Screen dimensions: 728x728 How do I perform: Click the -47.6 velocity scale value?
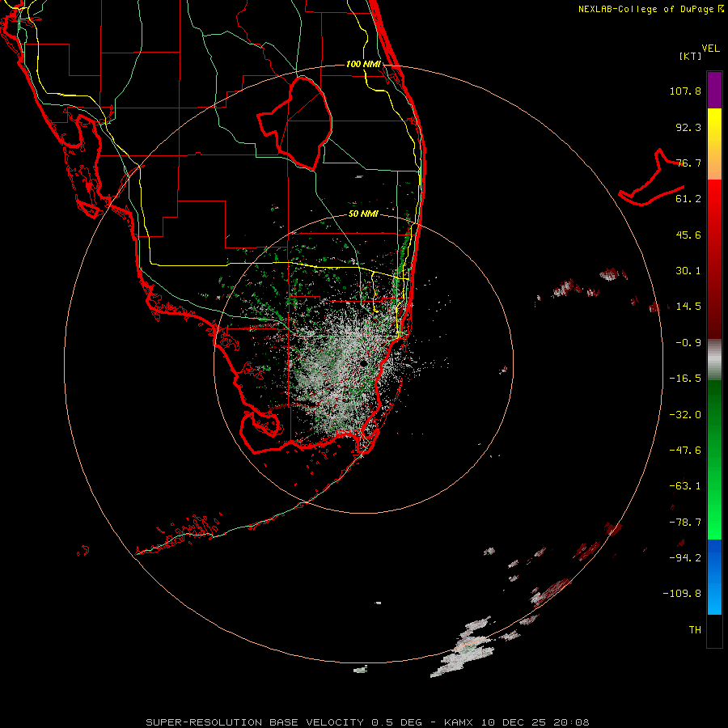click(685, 451)
